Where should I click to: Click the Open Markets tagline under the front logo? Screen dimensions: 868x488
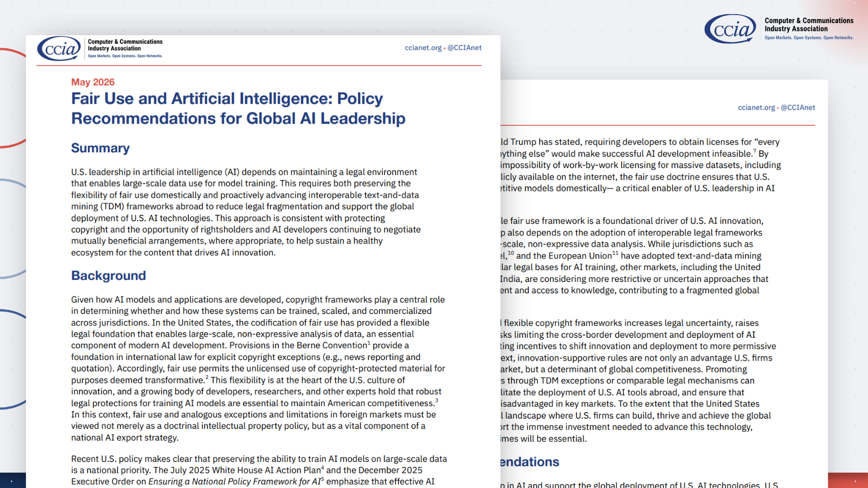(x=125, y=56)
